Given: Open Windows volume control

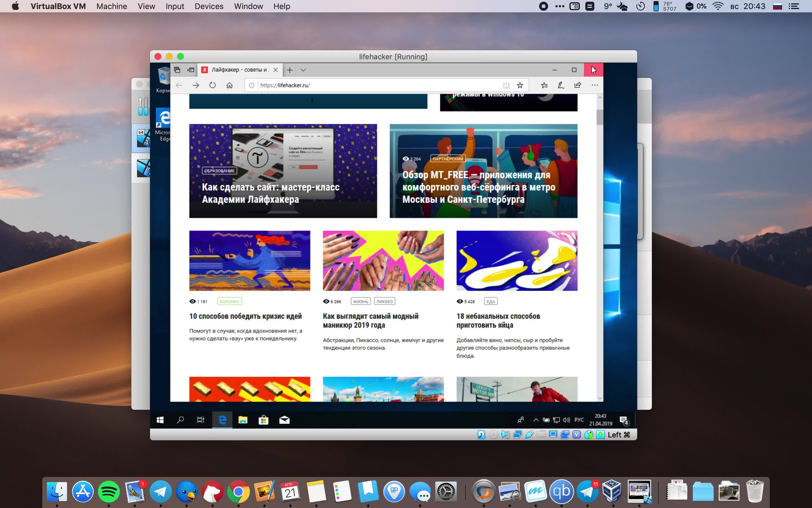Looking at the screenshot, I should [566, 420].
